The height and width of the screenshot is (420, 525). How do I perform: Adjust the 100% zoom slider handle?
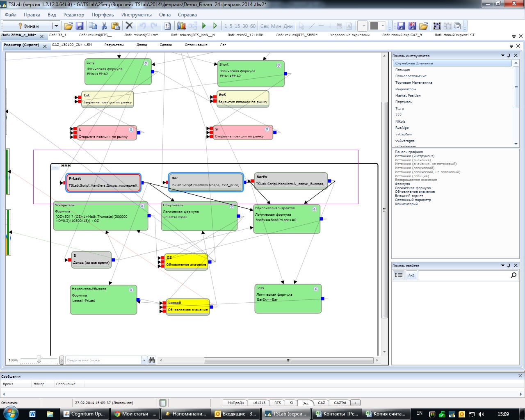[39, 360]
